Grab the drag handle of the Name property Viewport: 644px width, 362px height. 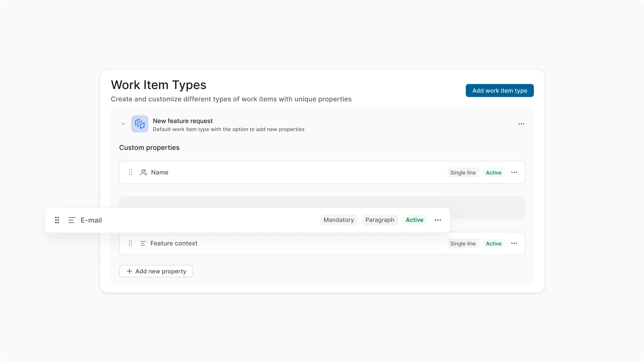[x=130, y=172]
